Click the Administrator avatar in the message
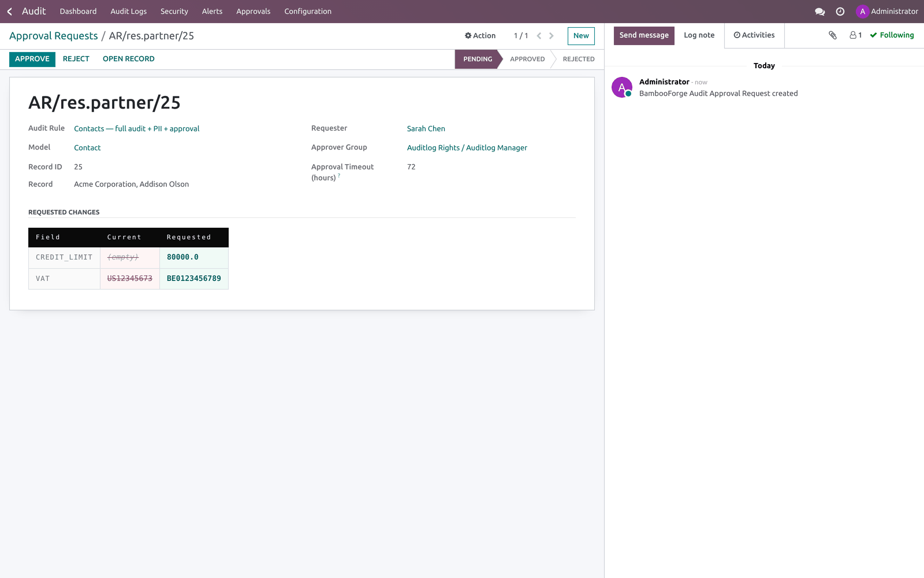 [622, 87]
